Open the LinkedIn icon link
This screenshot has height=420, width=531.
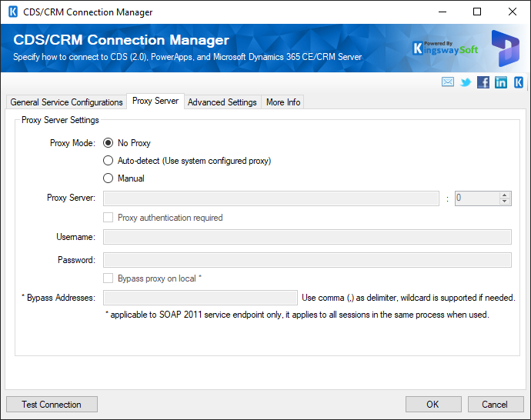[x=501, y=82]
